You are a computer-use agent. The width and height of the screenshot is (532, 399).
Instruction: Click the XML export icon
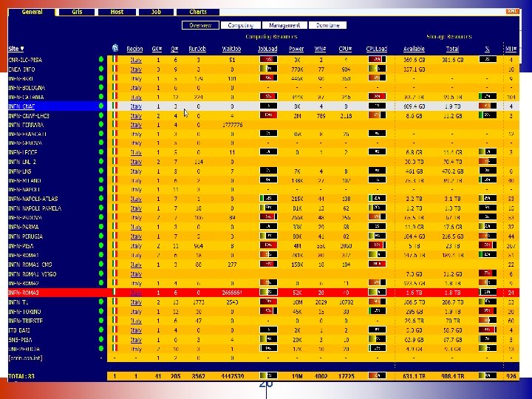512,11
